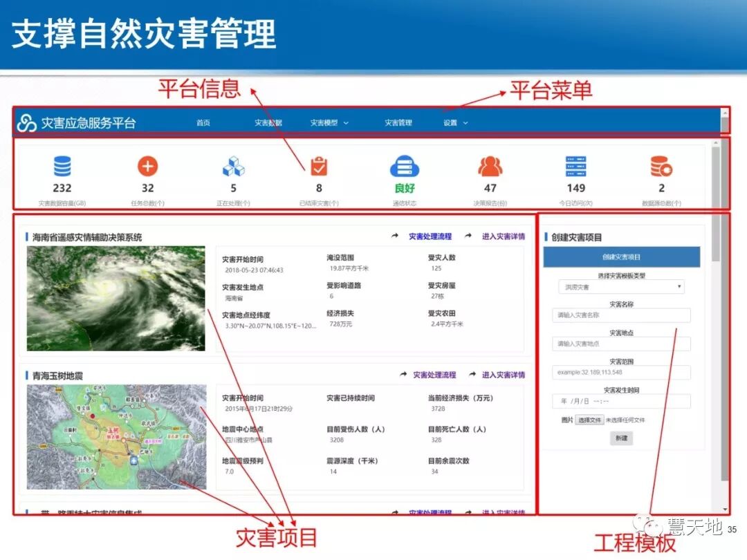Screen dimensions: 747x560
Task: Click the blue 创建灾害项目 button
Action: (x=622, y=257)
